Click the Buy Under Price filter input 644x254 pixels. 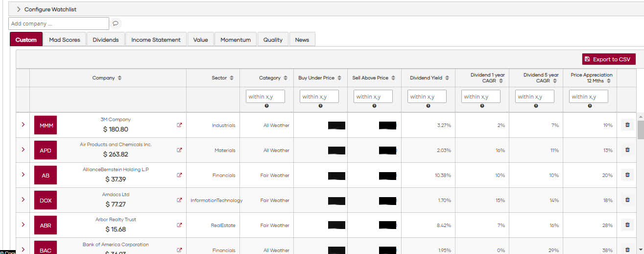(x=319, y=97)
